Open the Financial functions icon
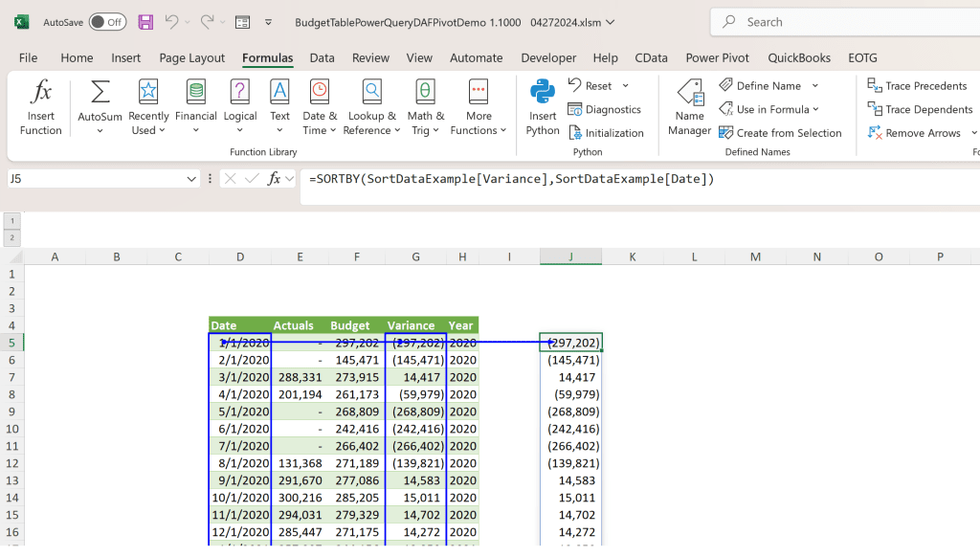The image size is (980, 557). click(x=195, y=91)
